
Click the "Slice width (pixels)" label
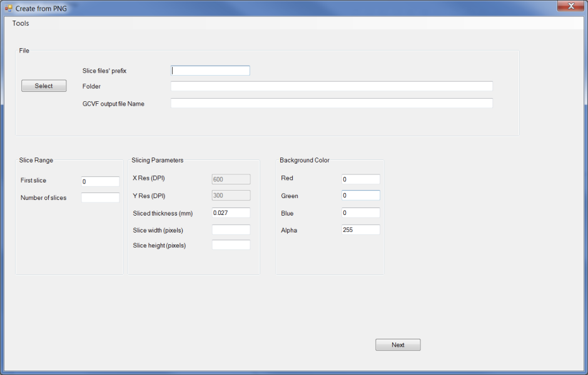point(158,230)
